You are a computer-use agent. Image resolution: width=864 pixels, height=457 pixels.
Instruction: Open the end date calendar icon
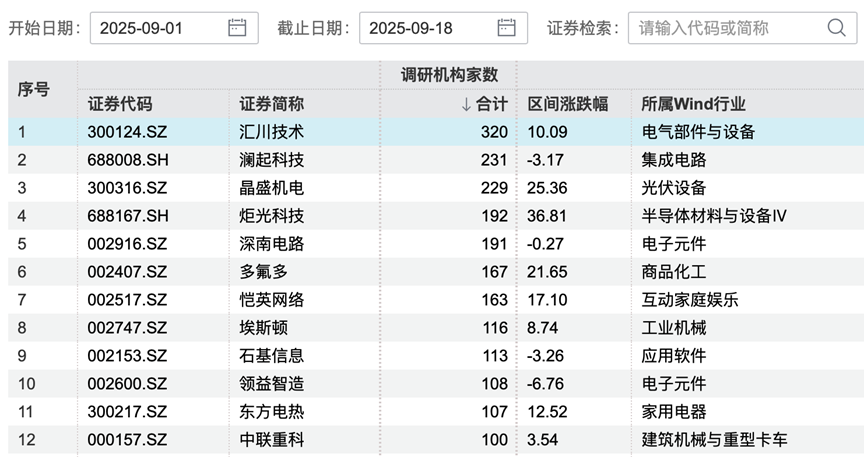point(507,28)
